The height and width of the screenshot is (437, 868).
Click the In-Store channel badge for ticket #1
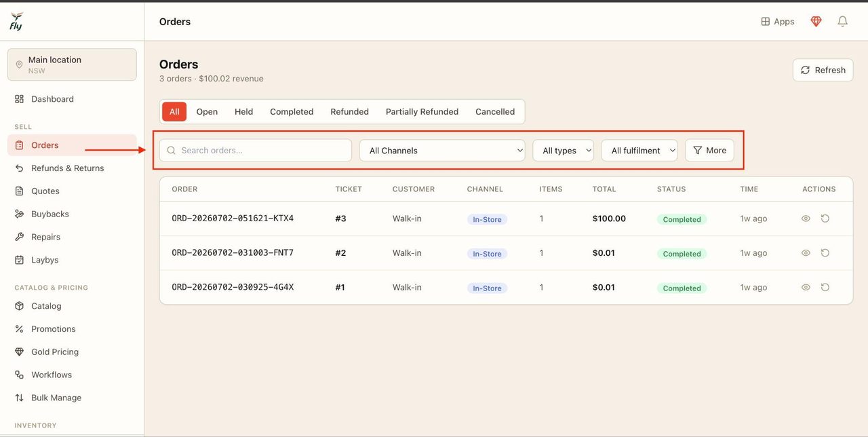point(487,288)
